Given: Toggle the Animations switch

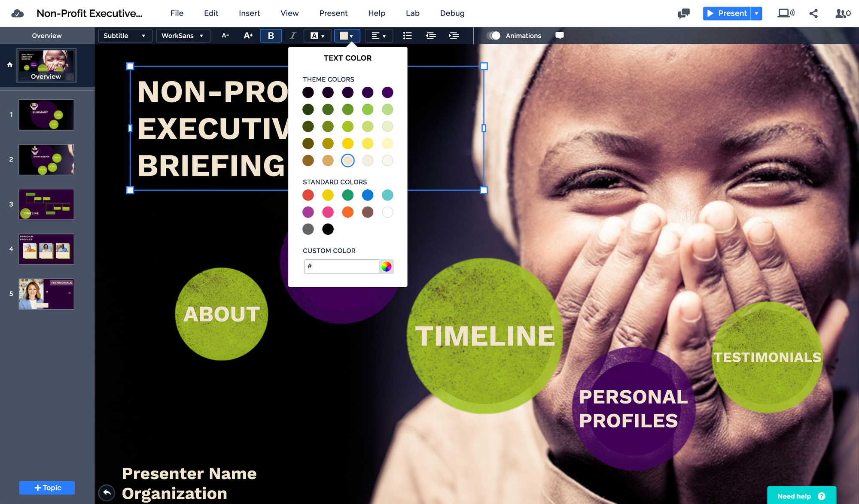Looking at the screenshot, I should [x=493, y=36].
